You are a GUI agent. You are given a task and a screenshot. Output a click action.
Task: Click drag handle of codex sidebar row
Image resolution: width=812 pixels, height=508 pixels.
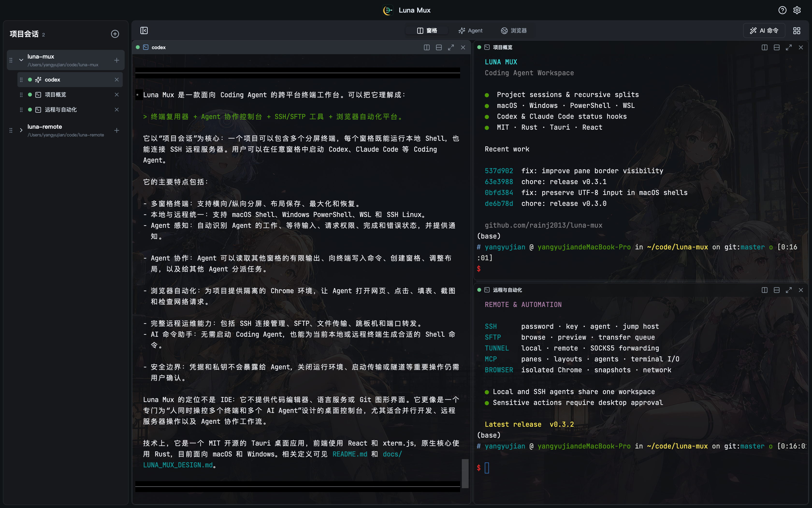click(21, 80)
